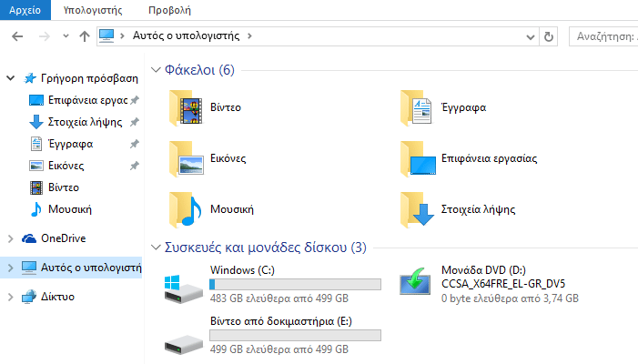
Task: Click the Φάκελοι (6) group header text
Action: [199, 70]
